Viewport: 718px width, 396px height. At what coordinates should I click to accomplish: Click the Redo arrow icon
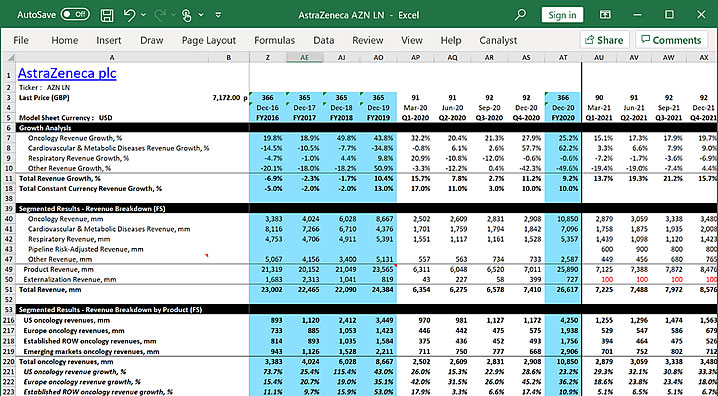coord(160,15)
